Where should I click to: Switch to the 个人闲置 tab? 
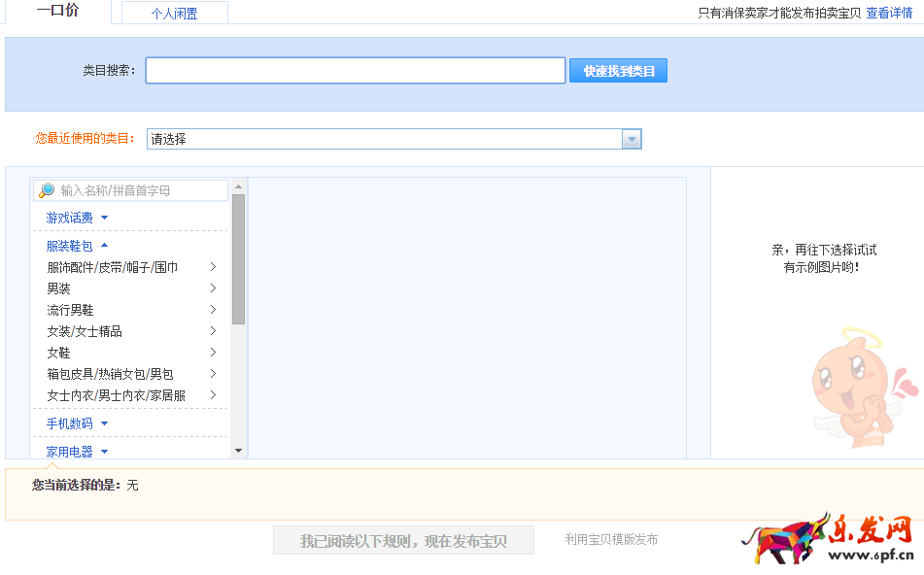(174, 14)
